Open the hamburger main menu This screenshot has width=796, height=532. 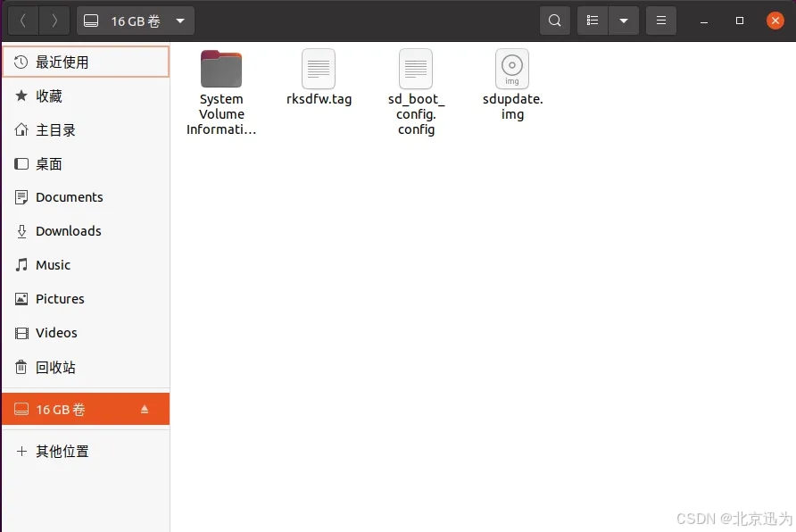[661, 21]
